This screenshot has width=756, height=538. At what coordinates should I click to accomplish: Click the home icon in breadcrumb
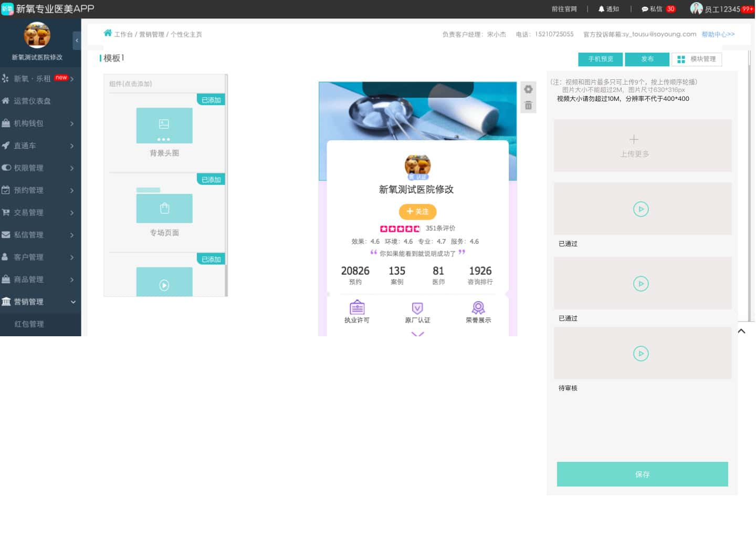coord(108,33)
